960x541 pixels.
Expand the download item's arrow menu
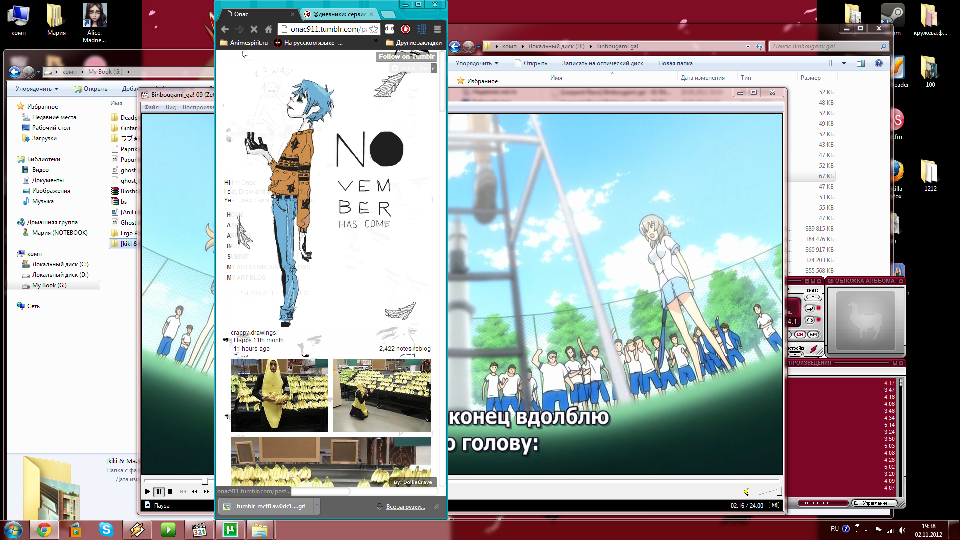click(x=317, y=506)
